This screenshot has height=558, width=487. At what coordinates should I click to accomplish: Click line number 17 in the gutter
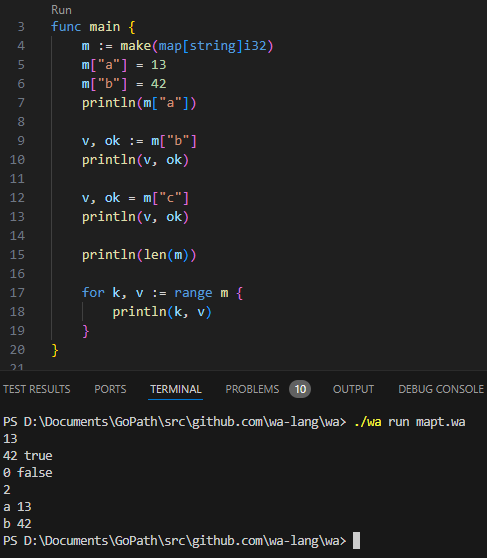(x=17, y=293)
